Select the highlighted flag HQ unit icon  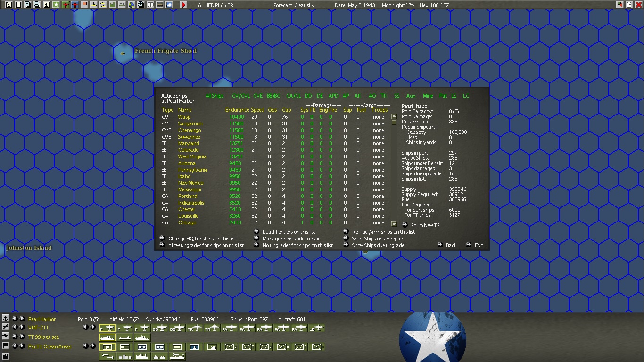[107, 347]
